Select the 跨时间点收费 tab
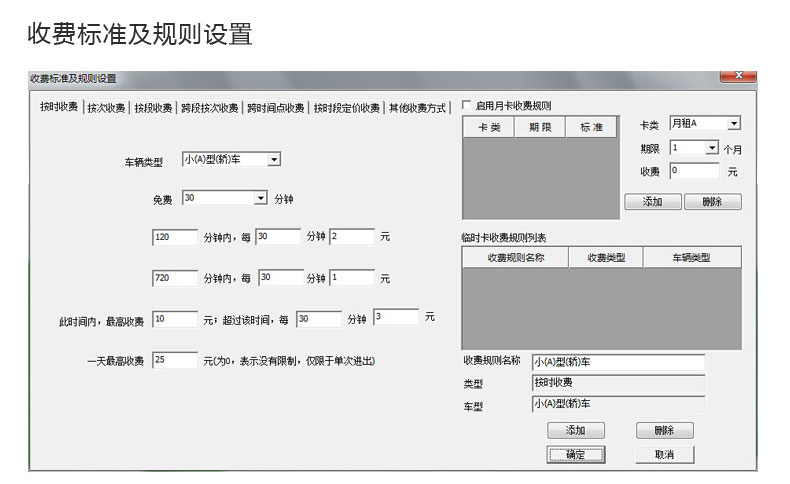This screenshot has width=790, height=484. [x=276, y=108]
